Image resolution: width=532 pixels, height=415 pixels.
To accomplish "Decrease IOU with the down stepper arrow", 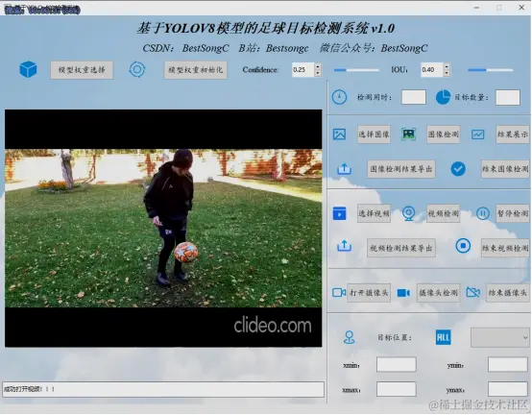I will [447, 73].
